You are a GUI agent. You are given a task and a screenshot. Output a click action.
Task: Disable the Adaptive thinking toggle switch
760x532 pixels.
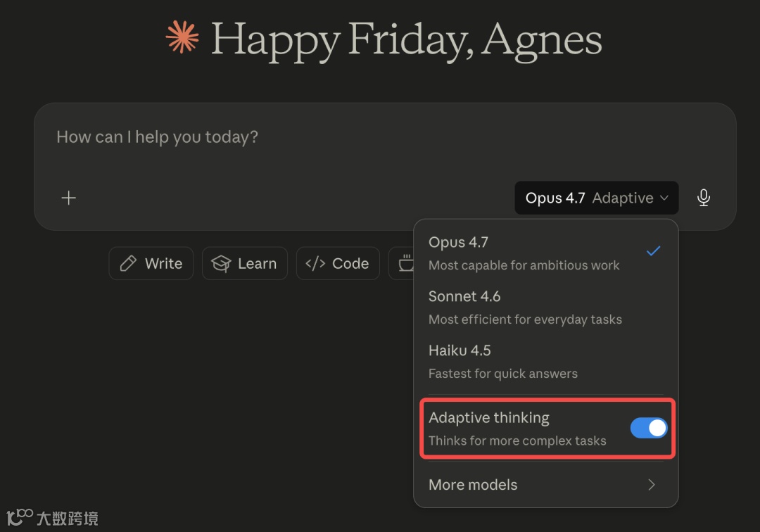(x=648, y=428)
